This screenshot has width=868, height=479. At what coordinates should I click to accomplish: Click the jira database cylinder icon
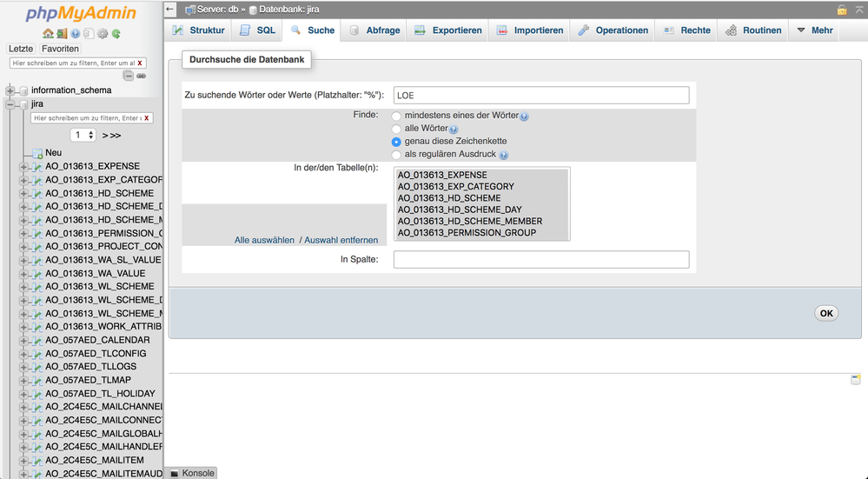(23, 104)
